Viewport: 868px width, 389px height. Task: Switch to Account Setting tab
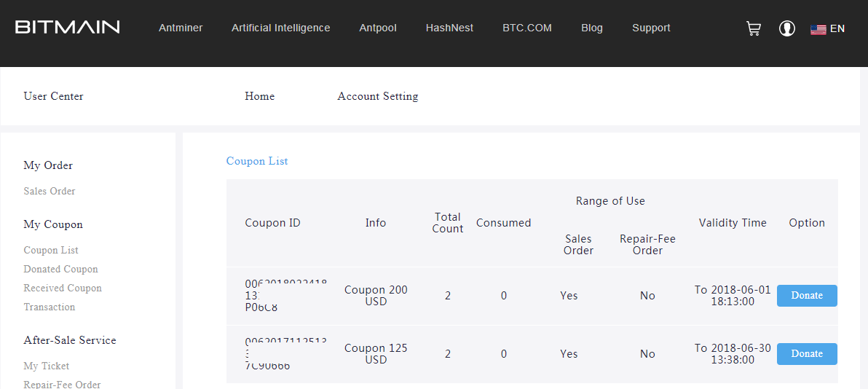click(378, 96)
